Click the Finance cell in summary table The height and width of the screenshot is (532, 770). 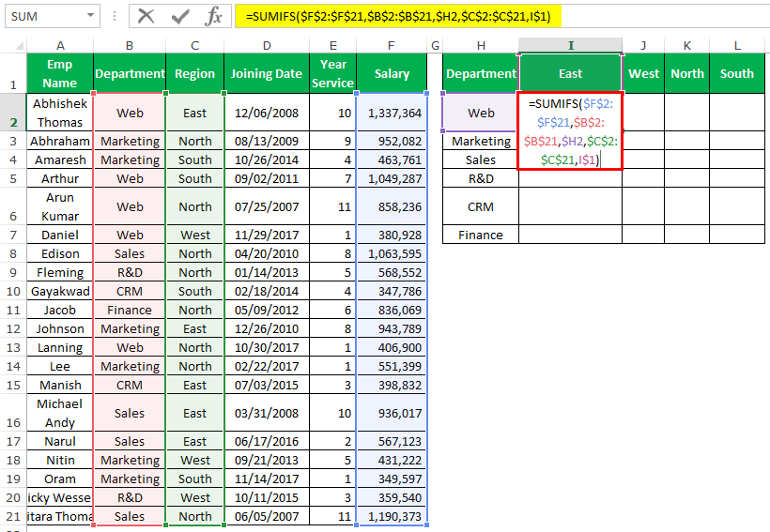(481, 235)
